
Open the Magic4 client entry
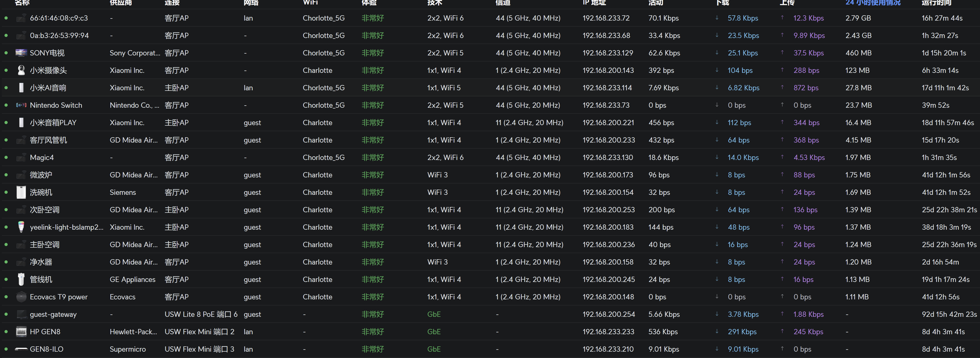(x=42, y=158)
